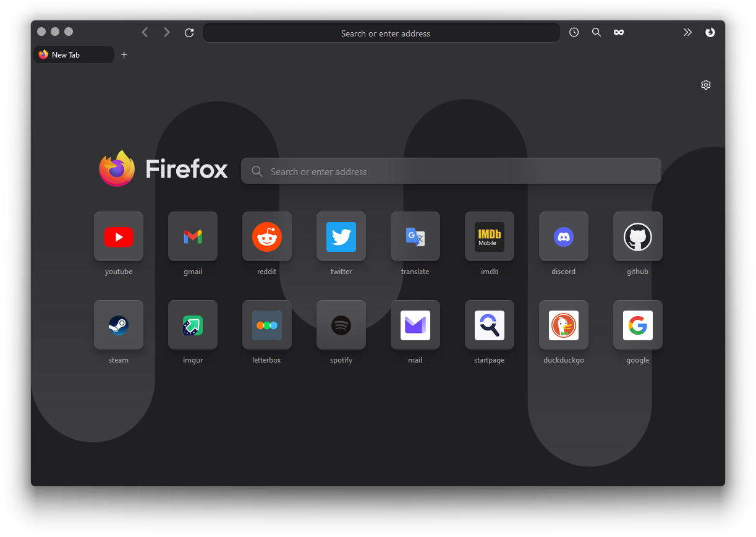Viewport: 756px width, 537px height.
Task: Click the 'youtube' label text
Action: click(119, 272)
